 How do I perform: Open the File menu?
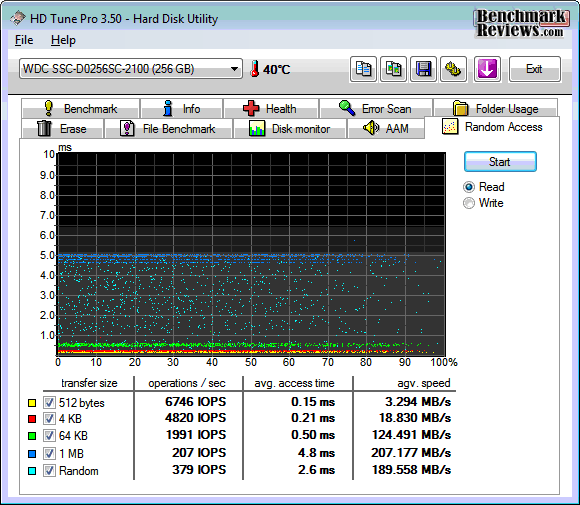pyautogui.click(x=24, y=40)
